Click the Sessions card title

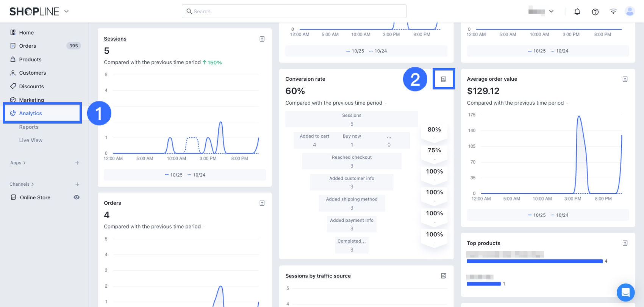pyautogui.click(x=115, y=39)
